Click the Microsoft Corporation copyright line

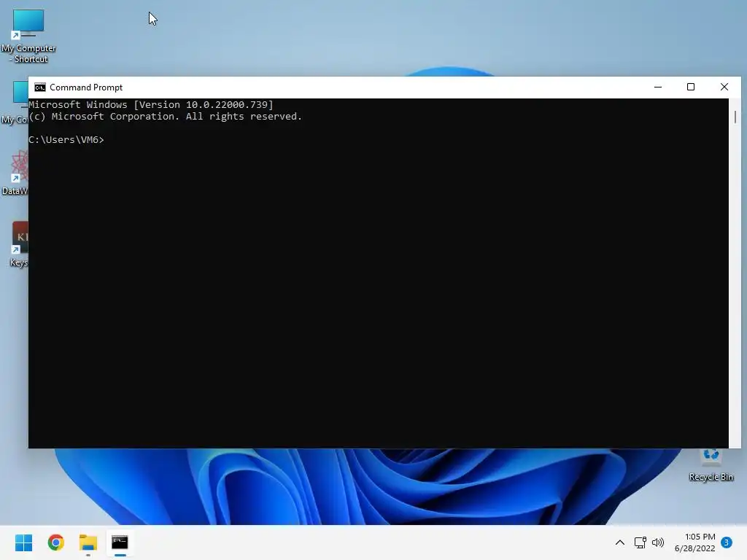pos(166,117)
